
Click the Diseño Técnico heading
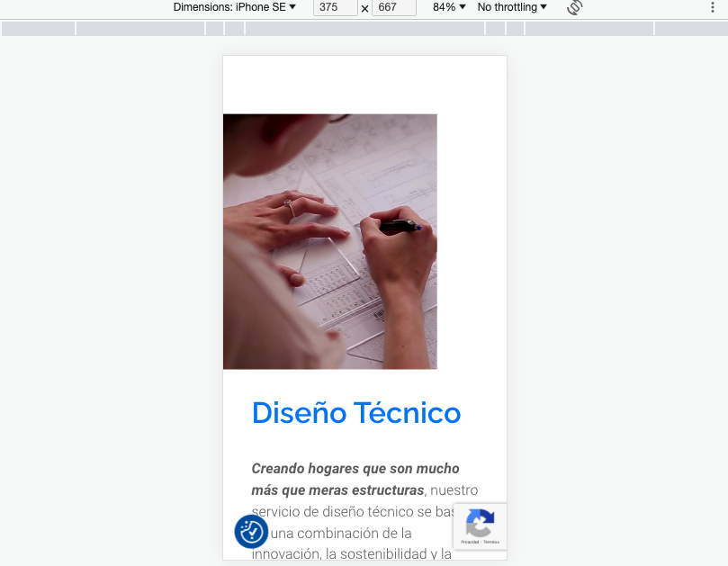(x=356, y=413)
